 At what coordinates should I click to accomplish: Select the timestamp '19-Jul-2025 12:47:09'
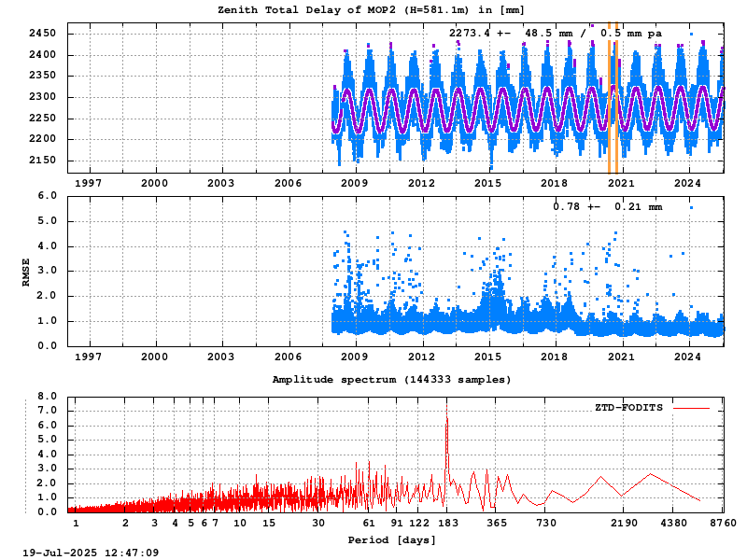(x=91, y=553)
